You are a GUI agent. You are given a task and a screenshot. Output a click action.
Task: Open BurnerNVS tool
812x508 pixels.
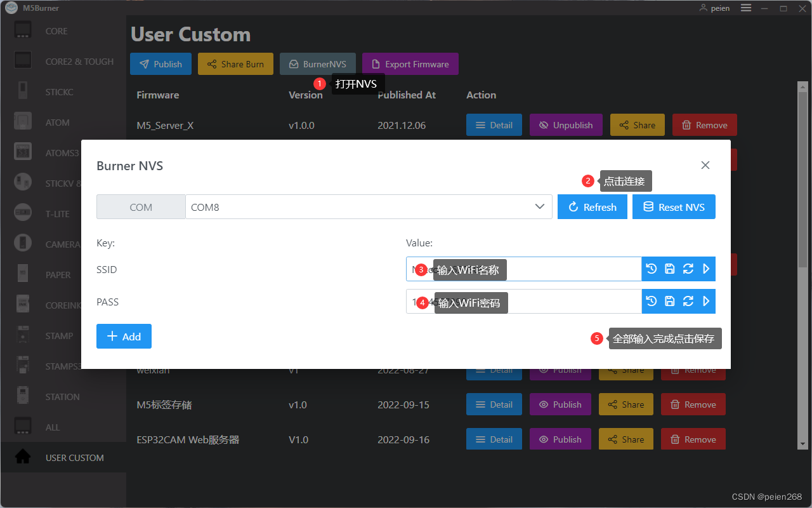318,64
